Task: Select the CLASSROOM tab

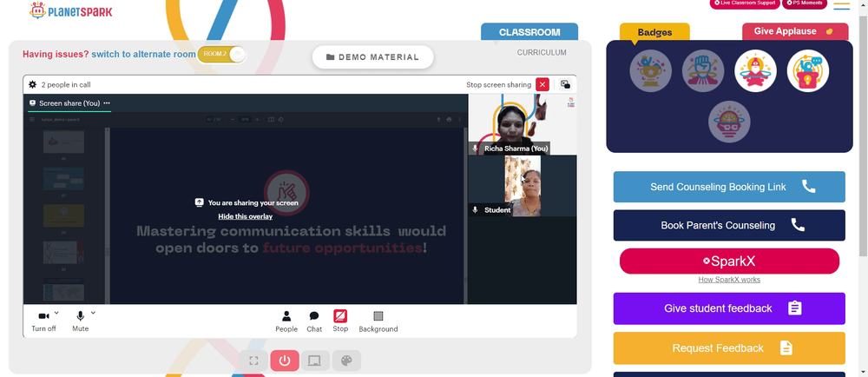Action: point(529,32)
